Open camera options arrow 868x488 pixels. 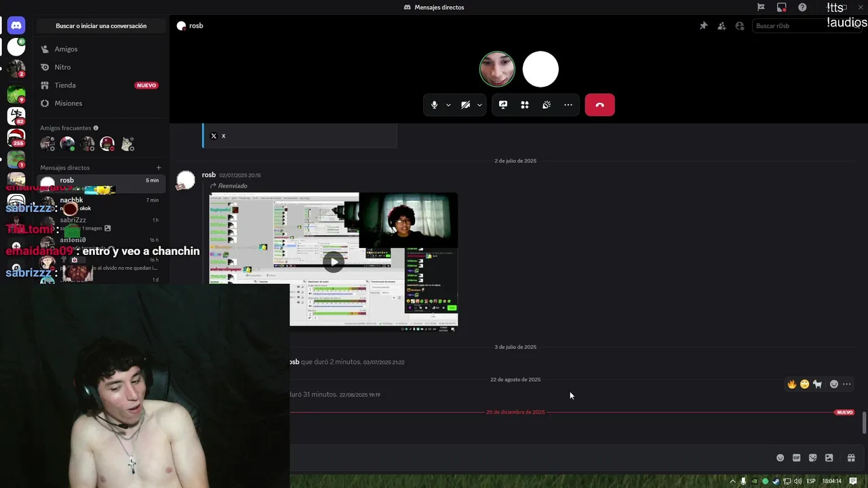point(479,105)
